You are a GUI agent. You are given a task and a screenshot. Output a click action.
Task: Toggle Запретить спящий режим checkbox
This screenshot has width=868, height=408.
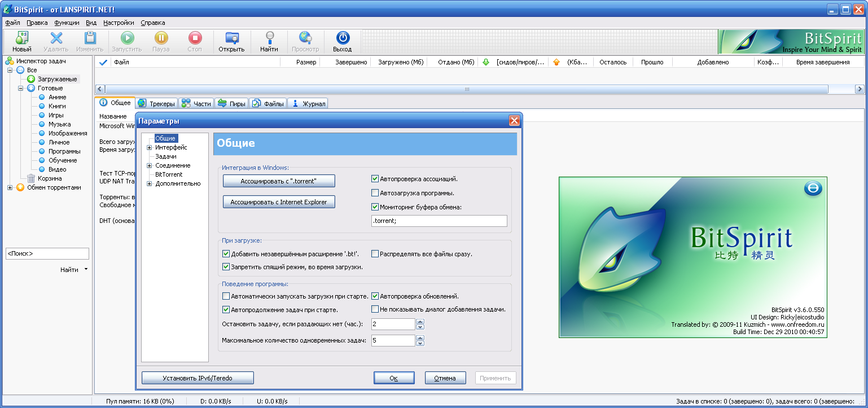pos(226,267)
